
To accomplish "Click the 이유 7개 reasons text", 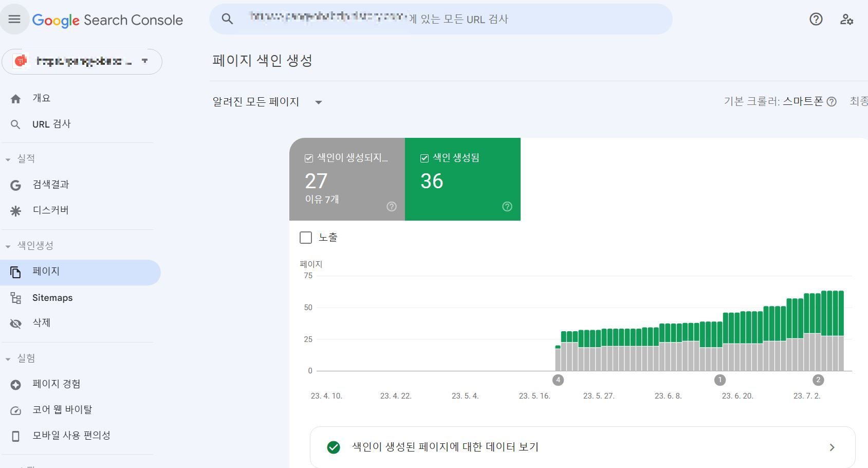I will coord(322,199).
